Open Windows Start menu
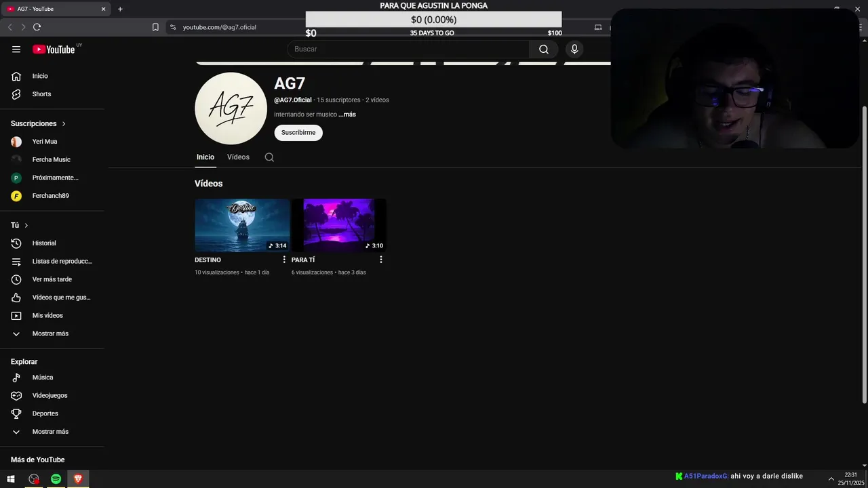The image size is (868, 488). pyautogui.click(x=11, y=479)
